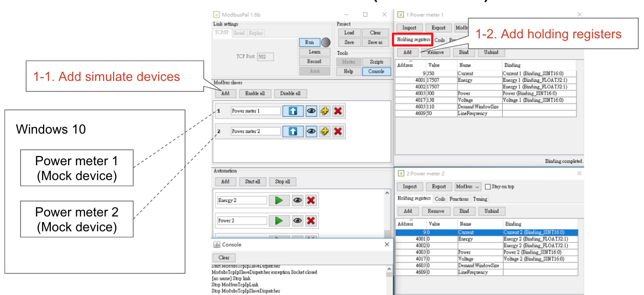Toggle the Console button in Tools
The height and width of the screenshot is (295, 644).
coord(376,71)
